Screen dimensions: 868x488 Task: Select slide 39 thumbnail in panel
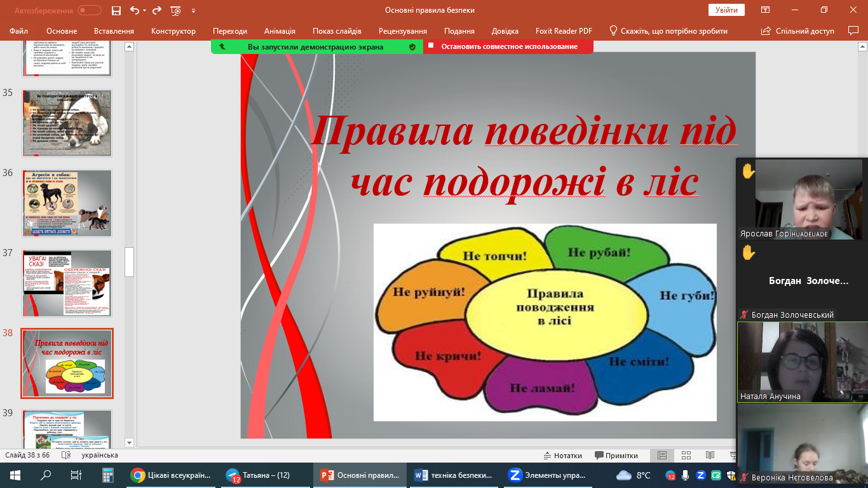click(67, 429)
